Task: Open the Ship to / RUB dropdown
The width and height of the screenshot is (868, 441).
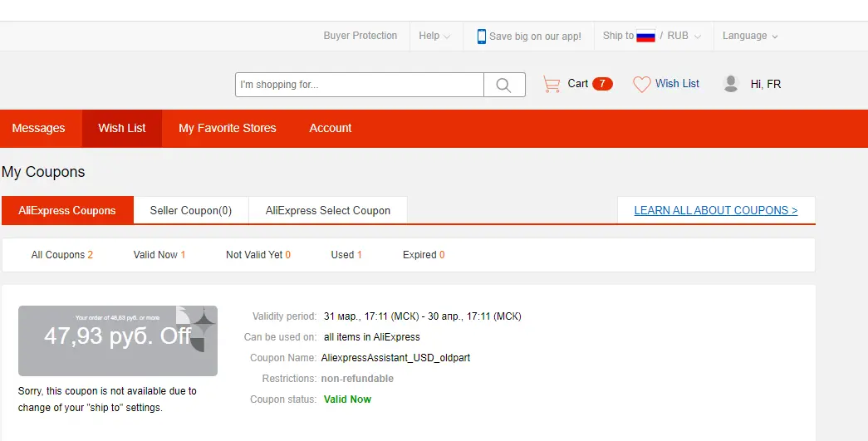Action: pos(652,36)
